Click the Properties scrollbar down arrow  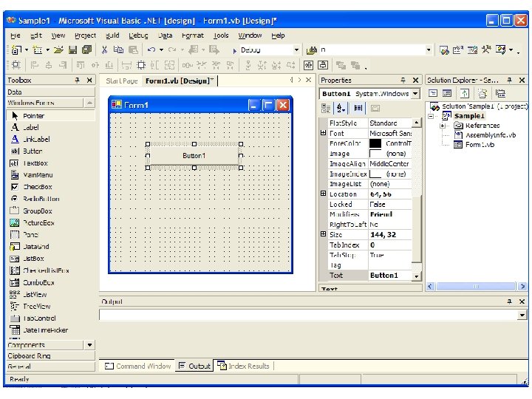click(x=416, y=276)
